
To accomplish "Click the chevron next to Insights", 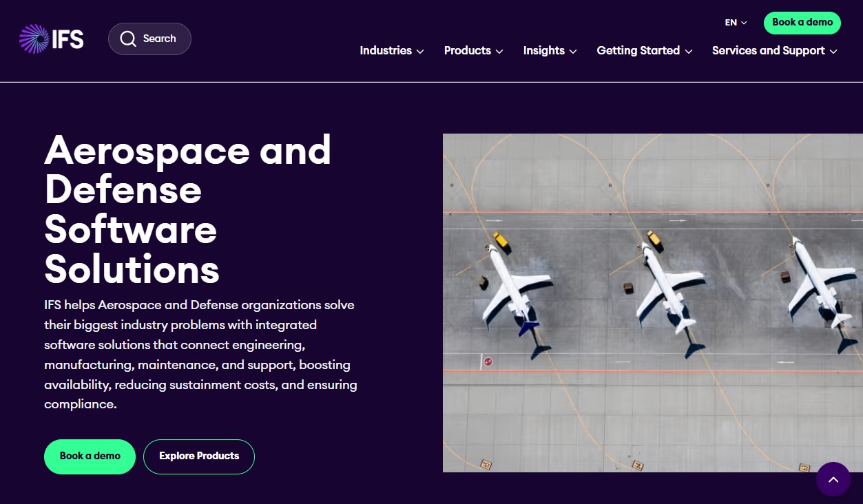I will coord(573,52).
